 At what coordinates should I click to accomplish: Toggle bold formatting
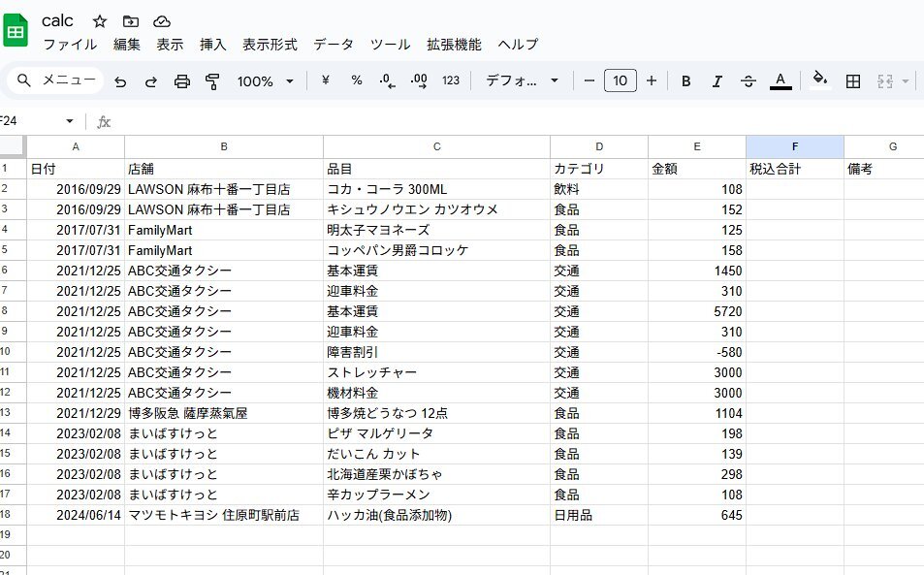pyautogui.click(x=685, y=81)
